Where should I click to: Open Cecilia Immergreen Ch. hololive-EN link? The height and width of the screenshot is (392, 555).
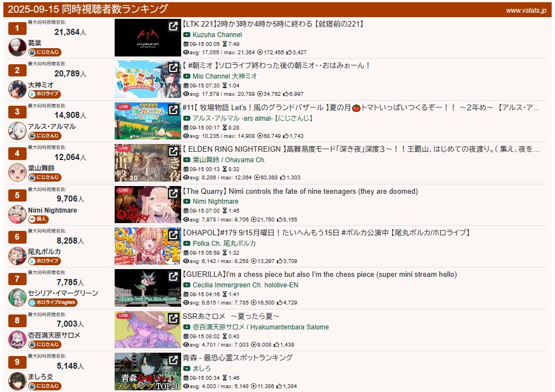pos(245,285)
